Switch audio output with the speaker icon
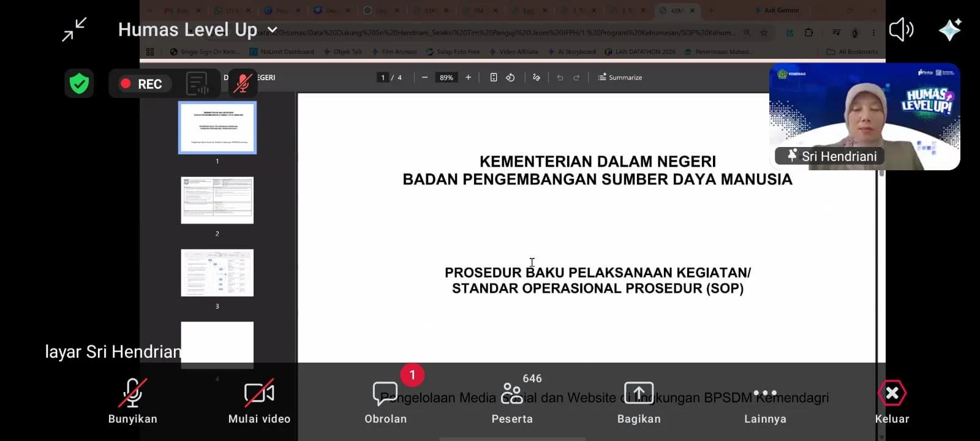Viewport: 980px width, 441px height. pyautogui.click(x=901, y=29)
